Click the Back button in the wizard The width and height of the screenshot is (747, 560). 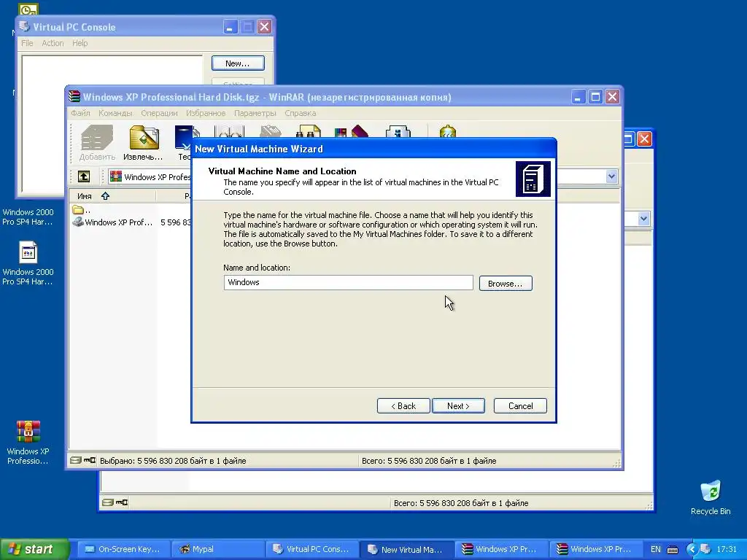[403, 405]
